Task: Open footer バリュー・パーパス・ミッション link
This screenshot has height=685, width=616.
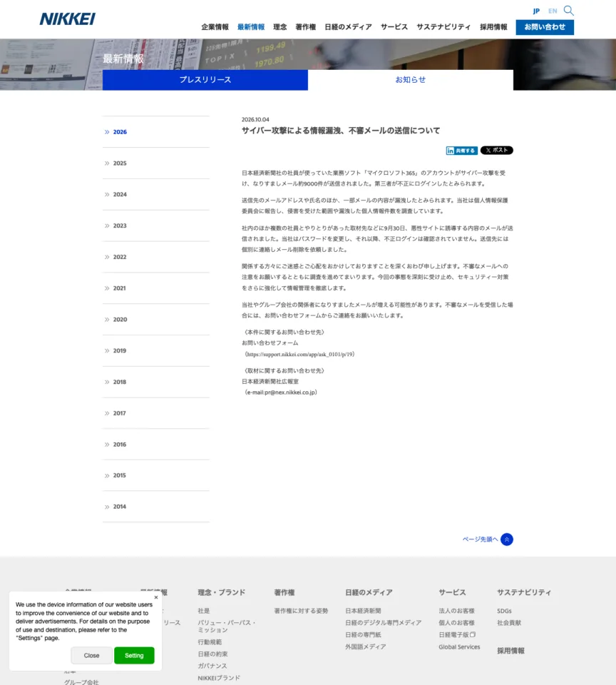Action: click(227, 626)
